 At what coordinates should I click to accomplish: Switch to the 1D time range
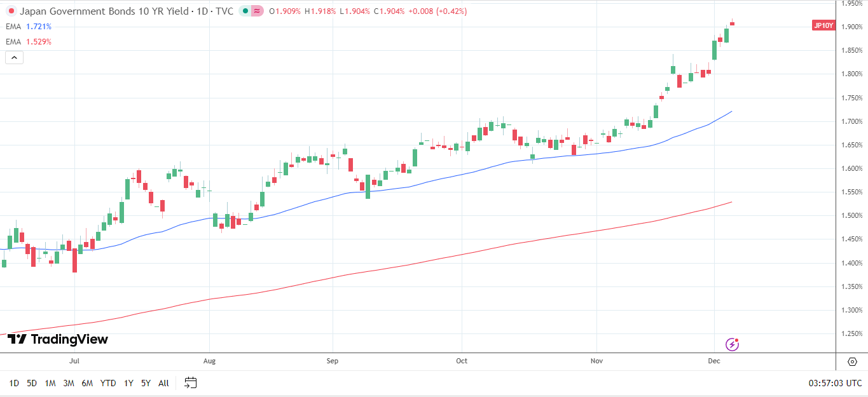click(14, 383)
